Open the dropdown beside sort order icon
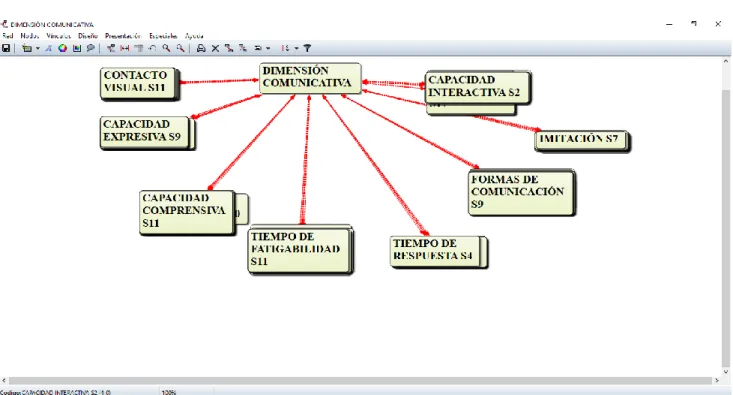Image resolution: width=733 pixels, height=395 pixels. pyautogui.click(x=296, y=48)
